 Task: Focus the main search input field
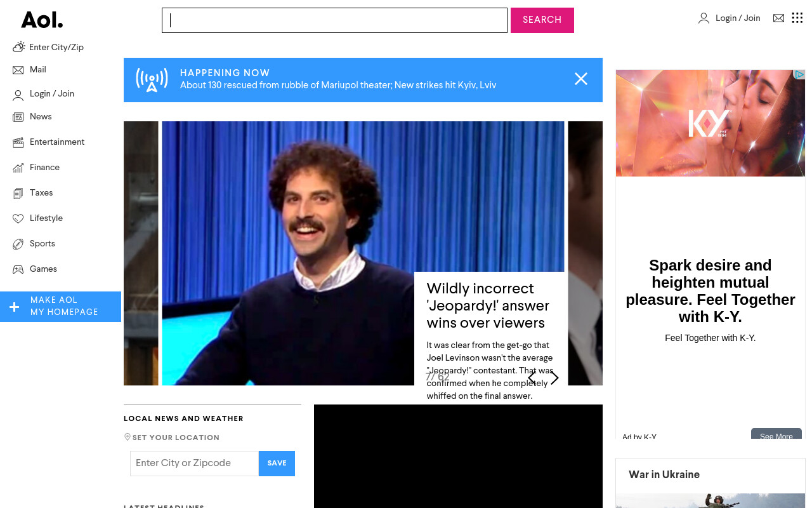[x=334, y=20]
